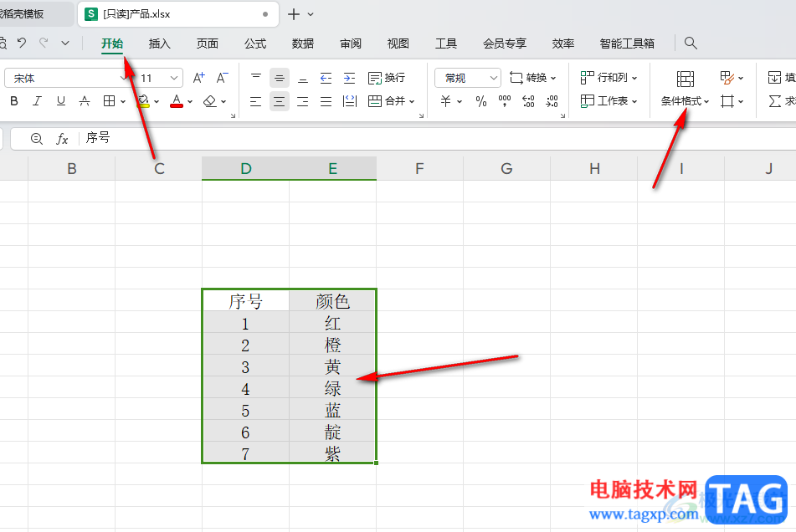Apply the red font color

177,101
